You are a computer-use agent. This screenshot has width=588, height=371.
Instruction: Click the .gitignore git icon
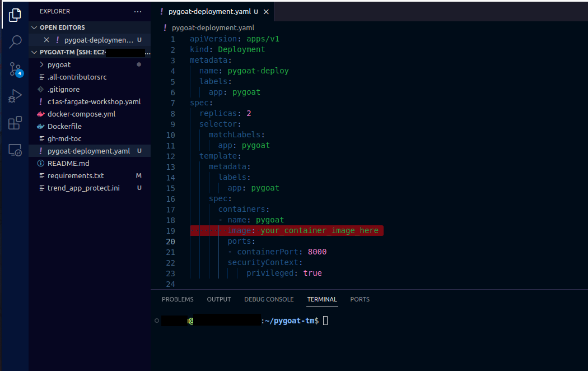click(41, 89)
